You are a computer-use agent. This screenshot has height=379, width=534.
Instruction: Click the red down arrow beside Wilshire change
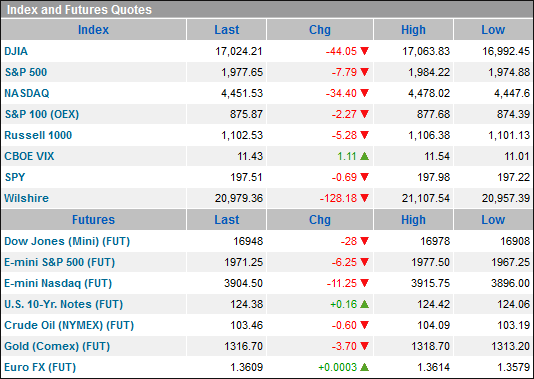(x=364, y=198)
